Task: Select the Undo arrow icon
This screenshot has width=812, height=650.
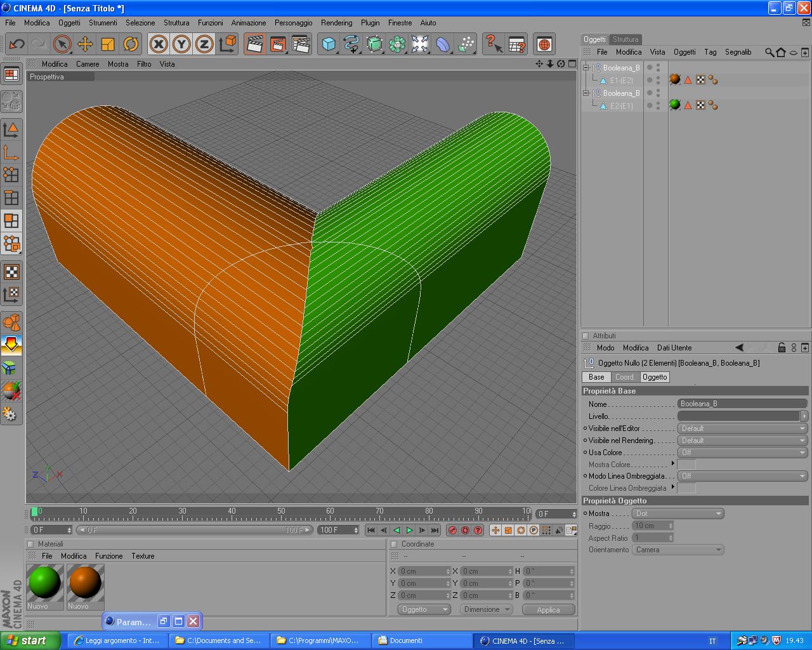Action: pyautogui.click(x=16, y=44)
